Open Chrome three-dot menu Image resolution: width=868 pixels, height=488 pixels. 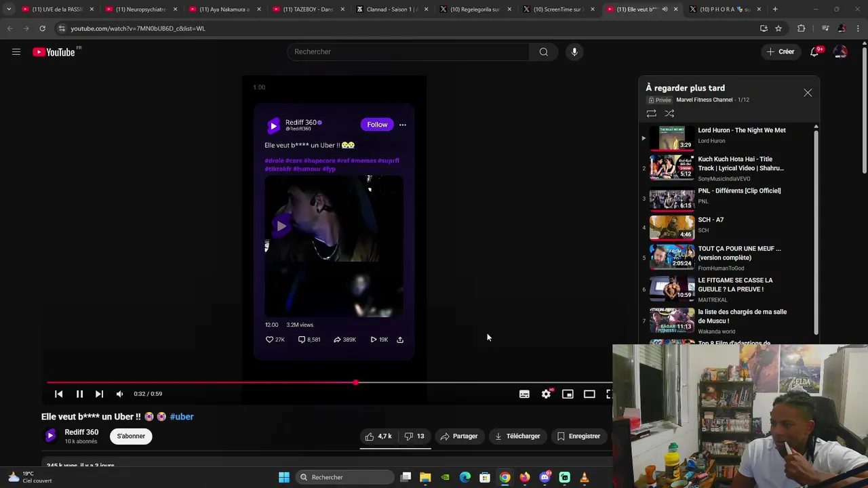(x=859, y=28)
